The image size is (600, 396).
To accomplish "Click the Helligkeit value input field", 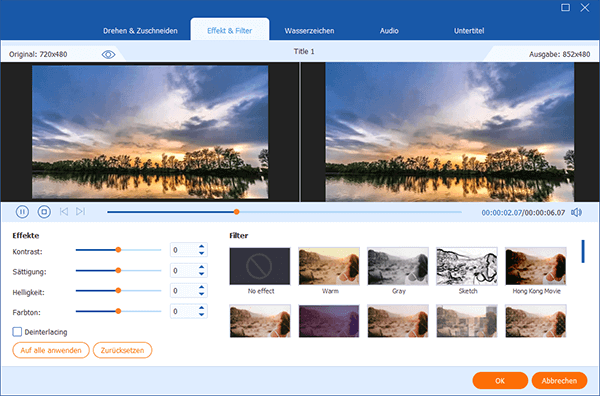I will [x=184, y=291].
